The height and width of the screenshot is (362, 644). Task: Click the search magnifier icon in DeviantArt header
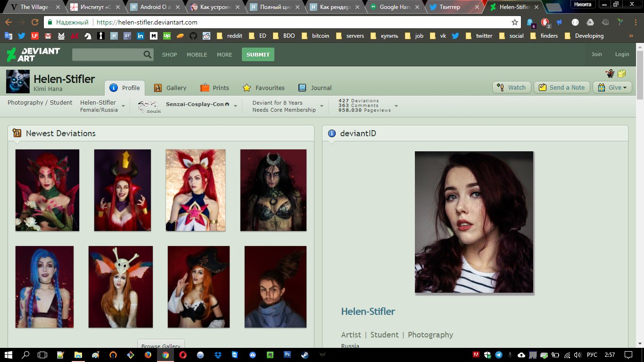tap(148, 55)
